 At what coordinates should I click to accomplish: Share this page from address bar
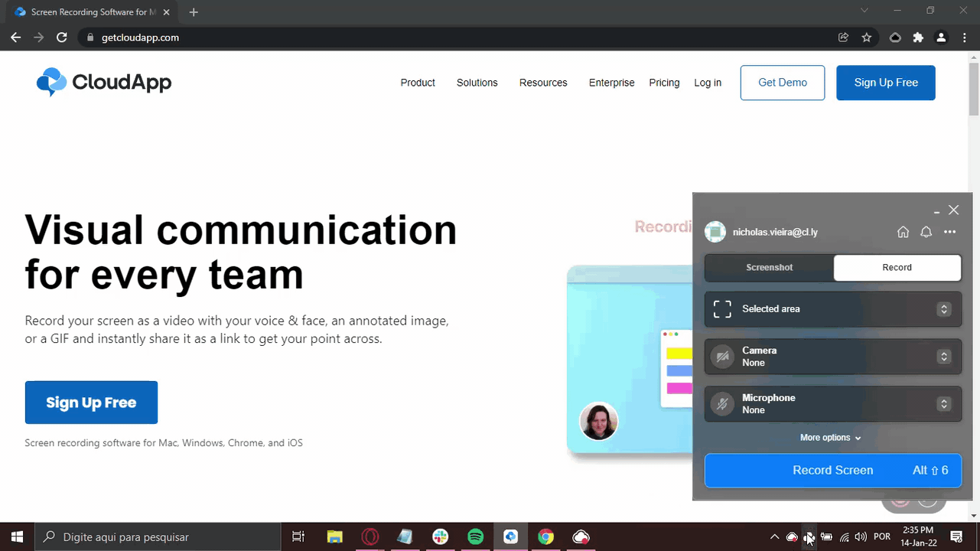(843, 37)
